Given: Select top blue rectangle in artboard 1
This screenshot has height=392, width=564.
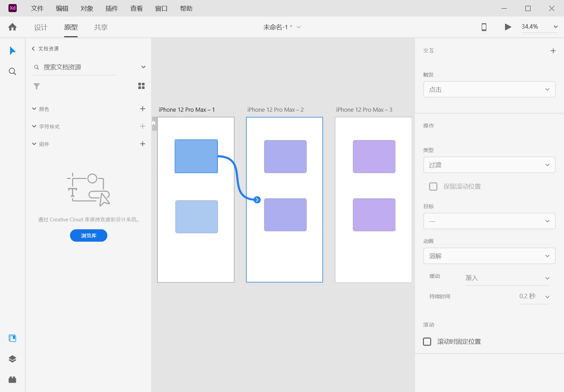Looking at the screenshot, I should [196, 156].
